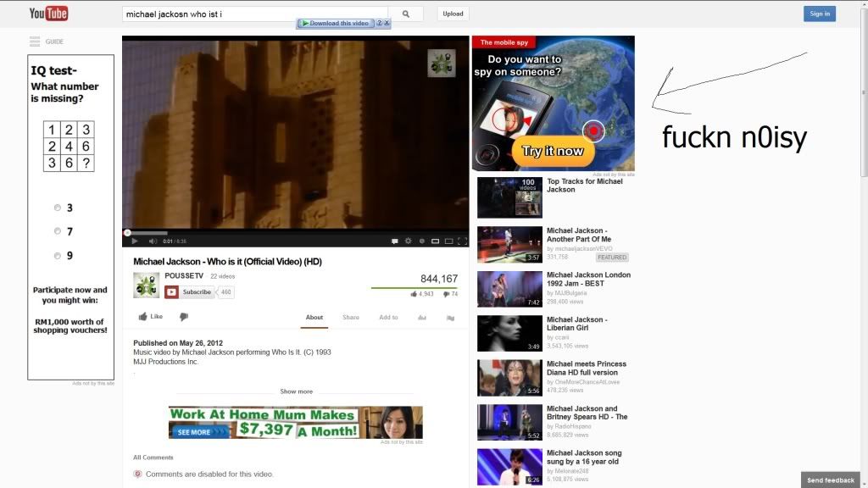
Task: Click SEE MORE on work-at-home banner
Action: [x=199, y=432]
